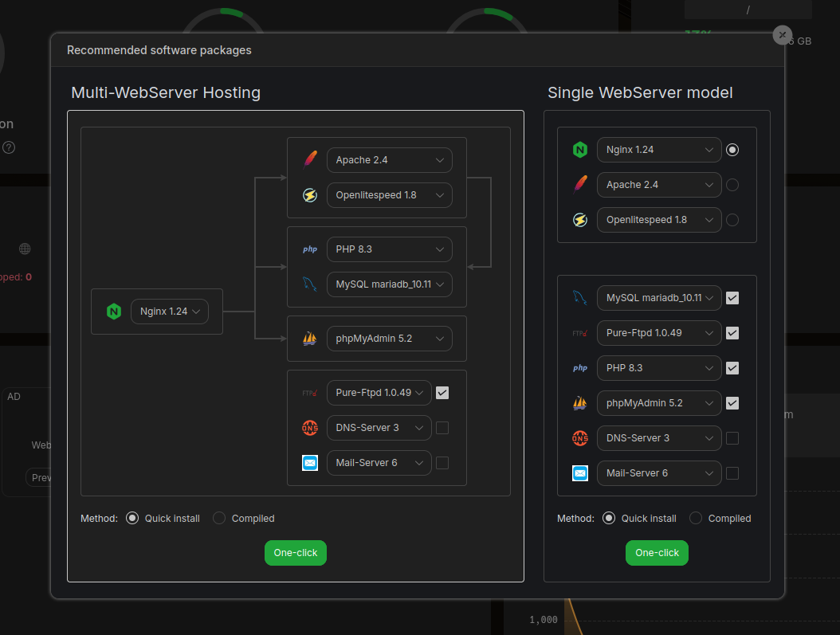Image resolution: width=840 pixels, height=635 pixels.
Task: Enable Mail-Server checkbox in Multi-WebServer panel
Action: tap(442, 463)
